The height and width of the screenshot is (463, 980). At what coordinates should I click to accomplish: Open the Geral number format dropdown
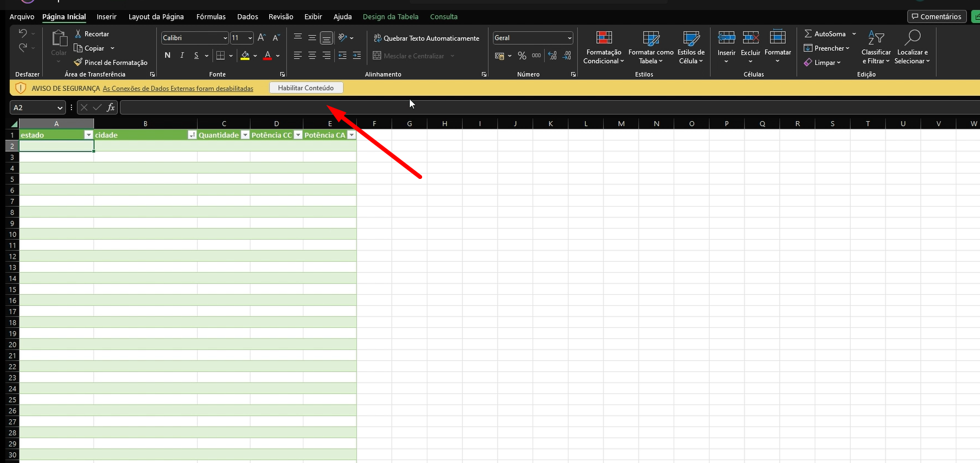point(569,38)
